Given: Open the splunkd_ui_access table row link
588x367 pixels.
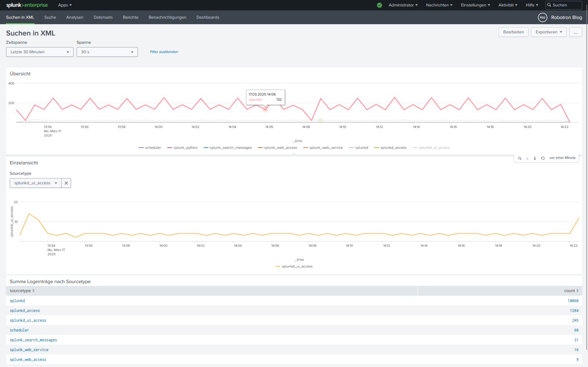Looking at the screenshot, I should 28,320.
